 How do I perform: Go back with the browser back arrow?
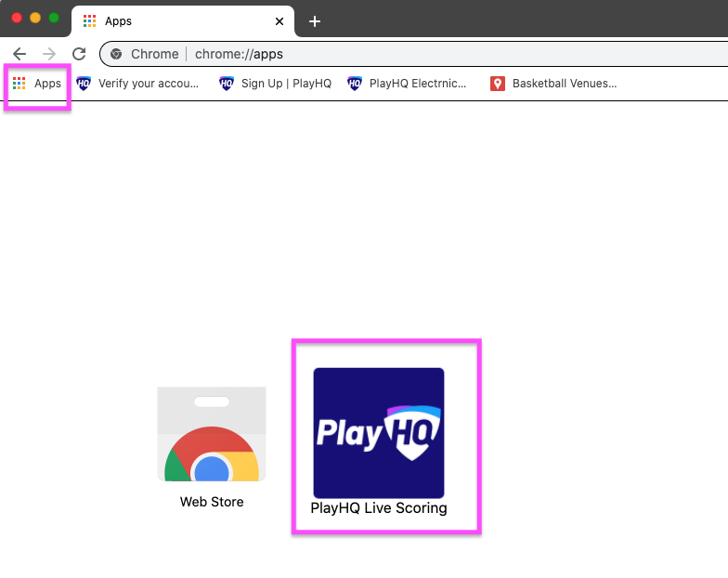tap(19, 54)
